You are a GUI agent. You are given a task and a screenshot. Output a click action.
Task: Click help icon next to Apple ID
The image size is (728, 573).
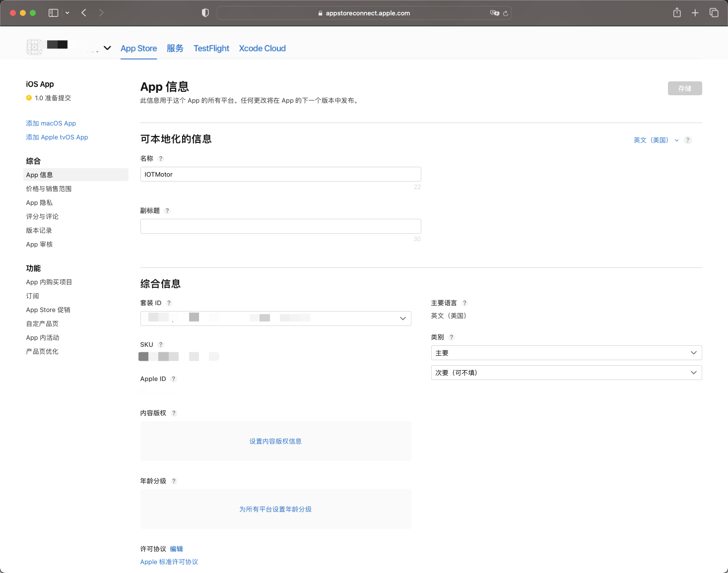[x=174, y=379]
